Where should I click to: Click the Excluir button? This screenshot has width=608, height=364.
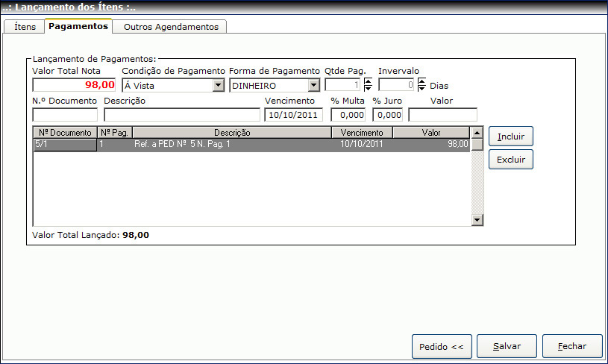click(511, 160)
